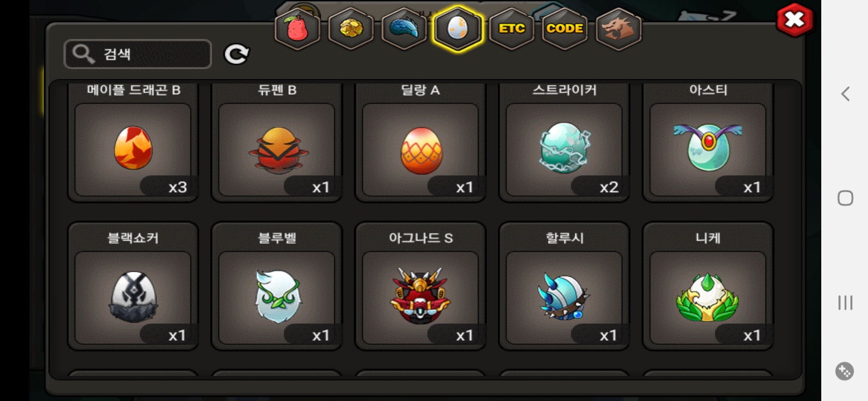Select the 스트라이커 chained egg
The image size is (868, 401).
pyautogui.click(x=564, y=142)
